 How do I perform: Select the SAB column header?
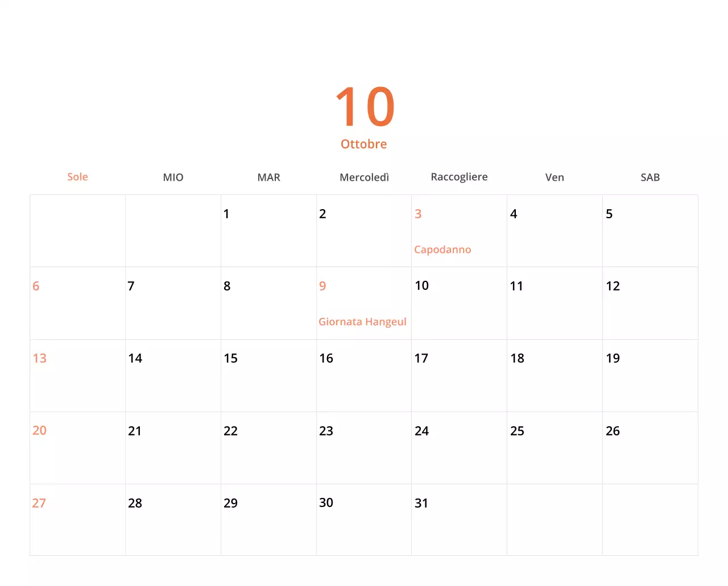(650, 177)
